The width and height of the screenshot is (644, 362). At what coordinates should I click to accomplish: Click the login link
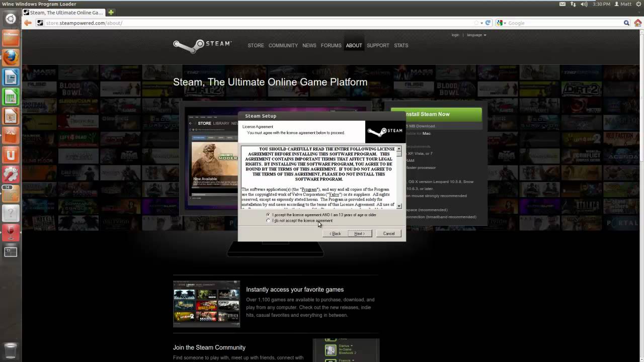[x=455, y=35]
